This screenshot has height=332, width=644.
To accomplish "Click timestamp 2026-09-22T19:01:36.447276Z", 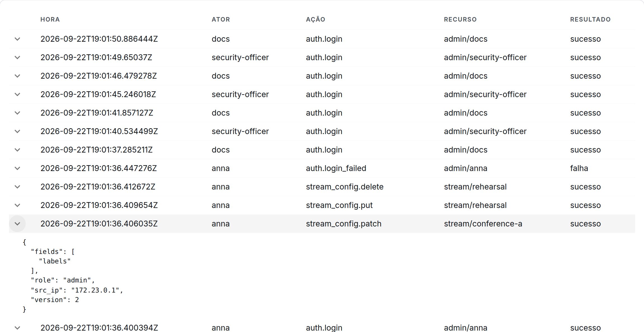I will 99,168.
